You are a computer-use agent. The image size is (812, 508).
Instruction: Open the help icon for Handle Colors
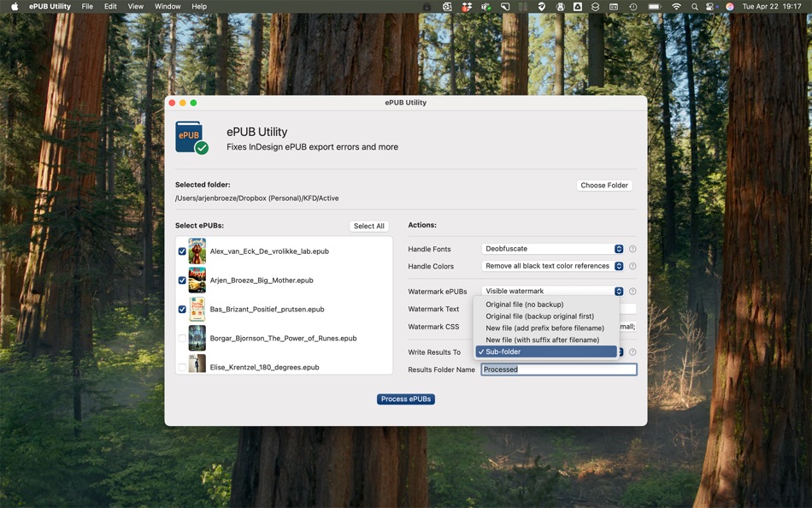(x=633, y=266)
